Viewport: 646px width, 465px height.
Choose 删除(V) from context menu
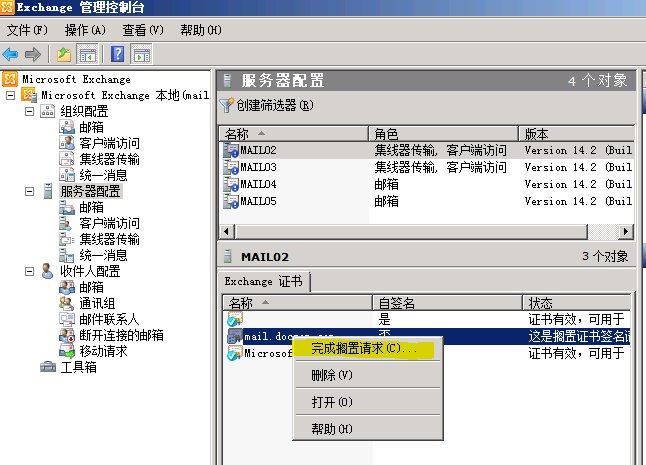[x=367, y=375]
